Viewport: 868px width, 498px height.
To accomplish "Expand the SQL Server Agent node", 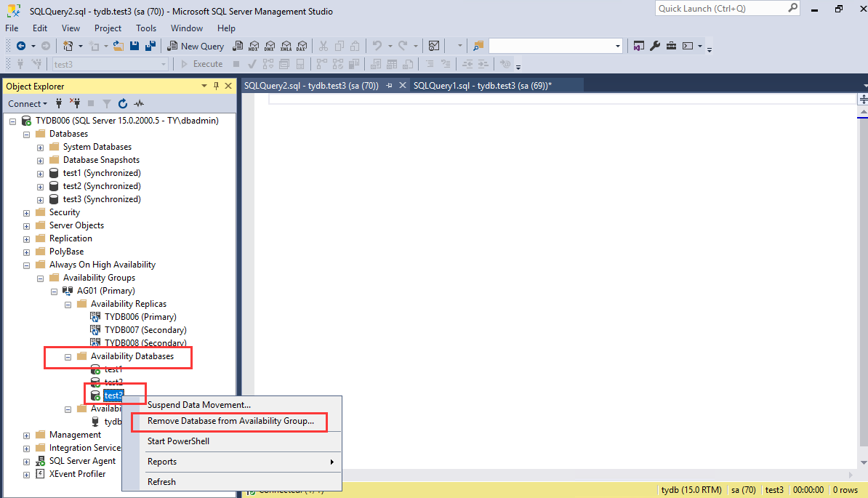I will point(27,462).
